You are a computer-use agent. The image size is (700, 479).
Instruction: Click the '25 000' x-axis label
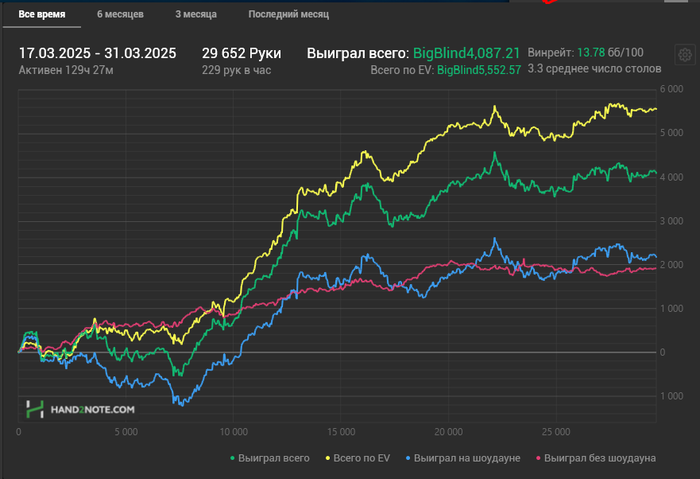click(556, 432)
